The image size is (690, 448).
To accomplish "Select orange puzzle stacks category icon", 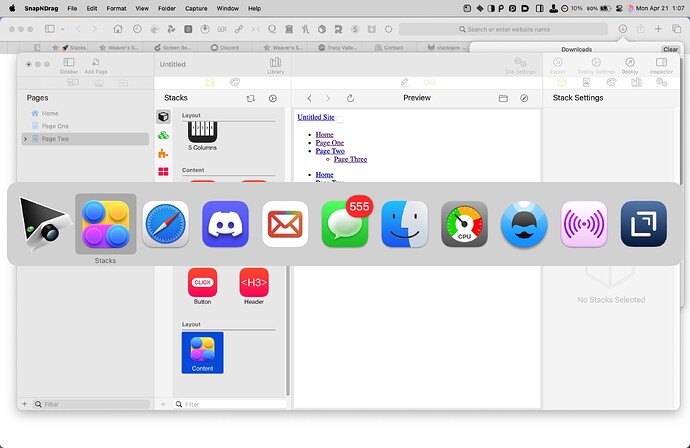I will [163, 154].
